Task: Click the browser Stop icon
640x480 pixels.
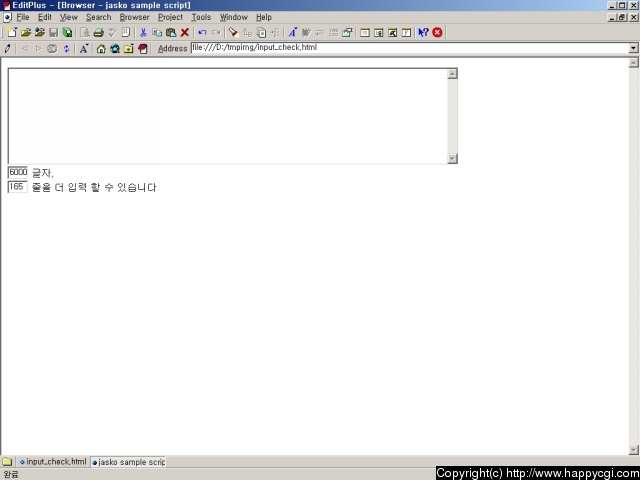Action: (52, 49)
